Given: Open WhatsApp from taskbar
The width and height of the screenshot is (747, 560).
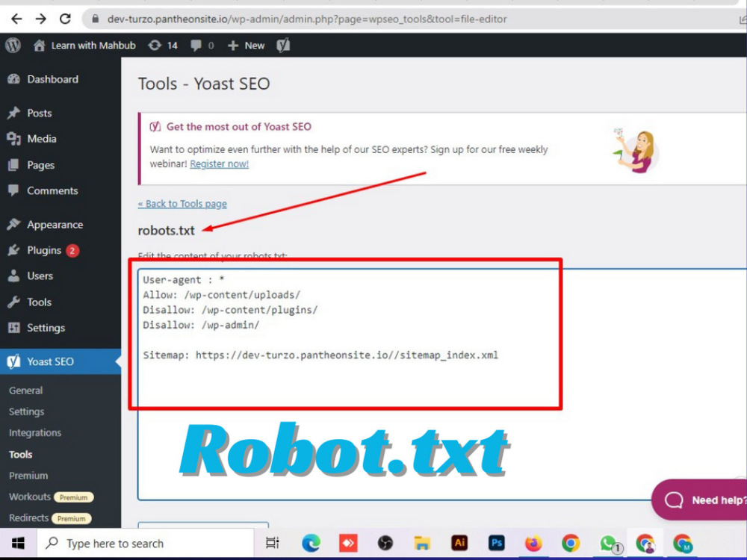Looking at the screenshot, I should point(610,544).
